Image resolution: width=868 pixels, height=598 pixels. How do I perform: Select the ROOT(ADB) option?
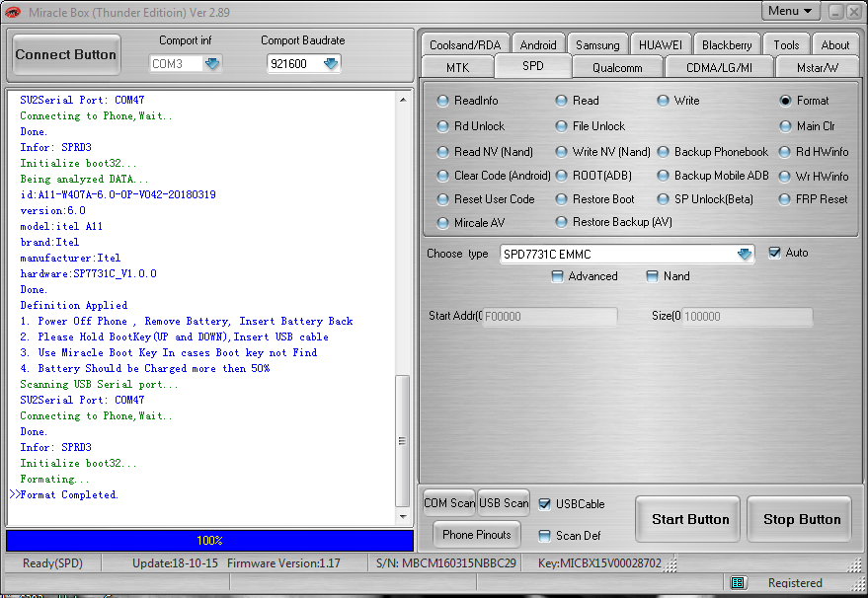coord(593,176)
